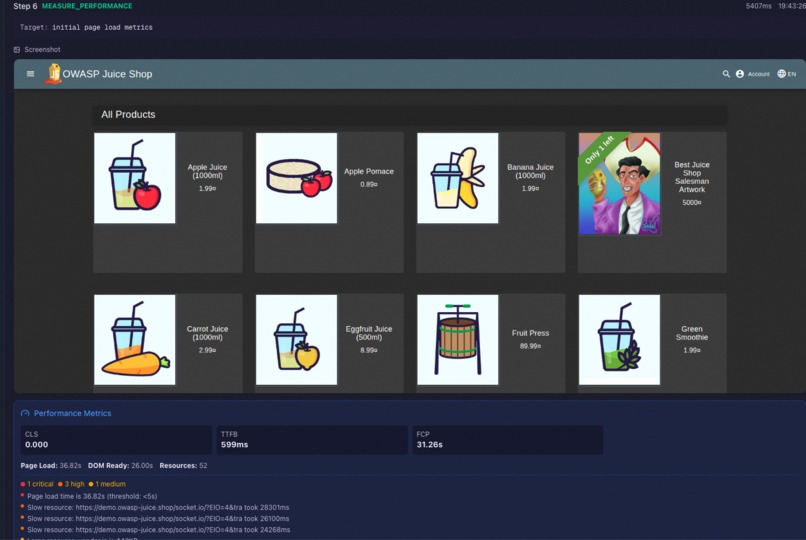Click the Account user icon
806x540 pixels.
click(x=740, y=74)
